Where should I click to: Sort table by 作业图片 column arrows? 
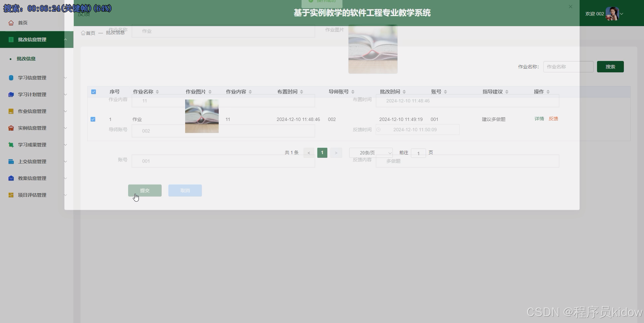tap(210, 92)
